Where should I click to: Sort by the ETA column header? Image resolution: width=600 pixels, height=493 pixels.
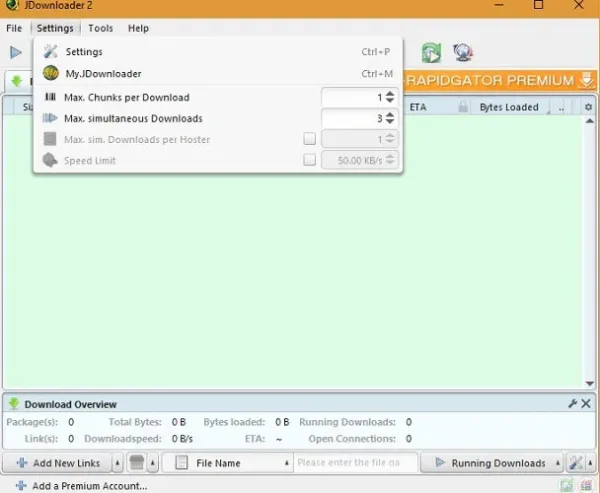click(417, 107)
